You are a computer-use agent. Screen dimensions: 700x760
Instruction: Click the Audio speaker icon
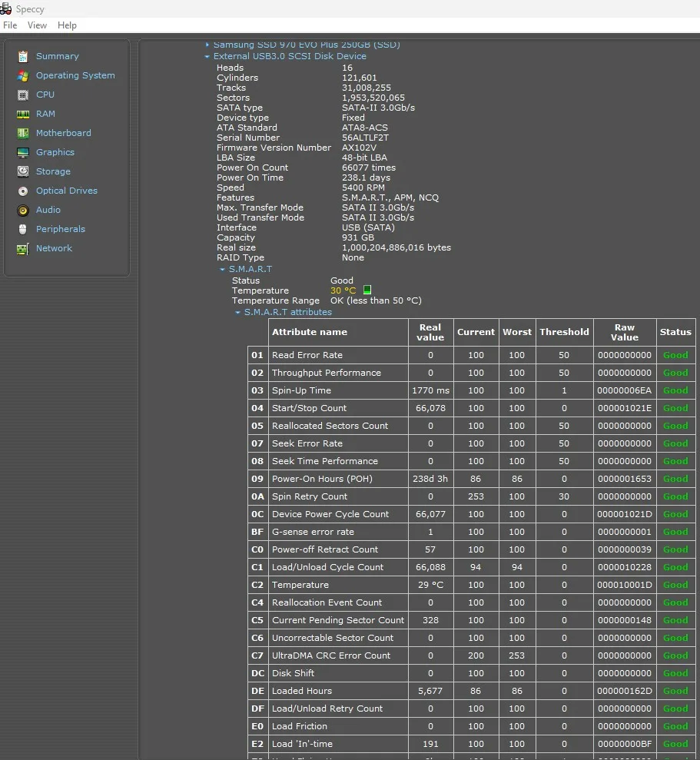pyautogui.click(x=23, y=211)
